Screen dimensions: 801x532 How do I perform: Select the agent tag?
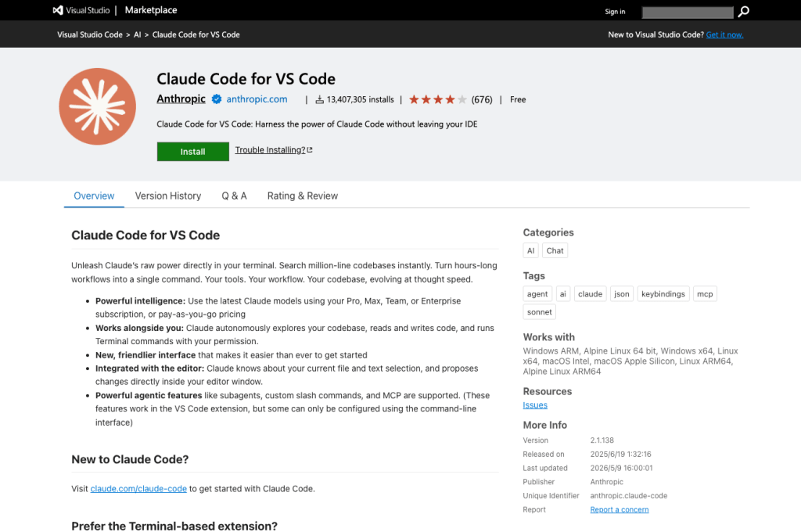(537, 294)
